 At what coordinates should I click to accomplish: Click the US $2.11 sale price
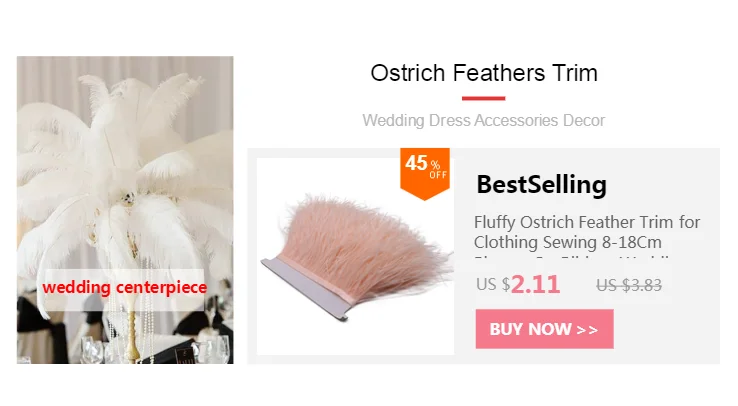[518, 284]
